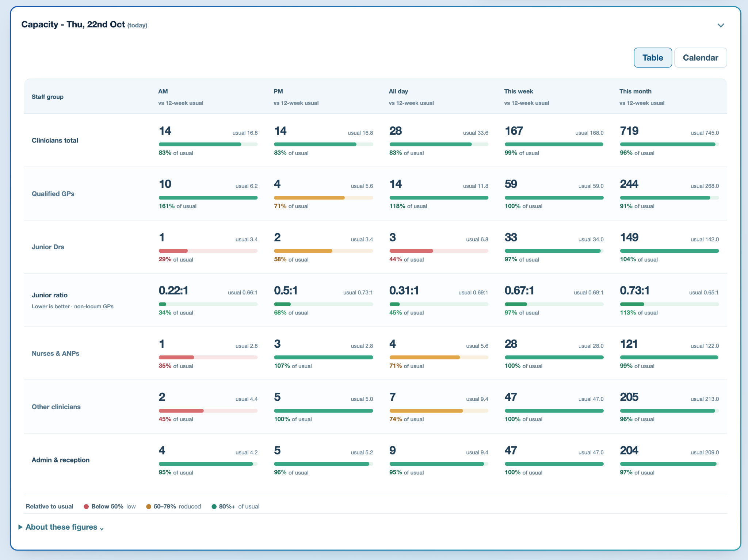Collapse the Capacity panel with the chevron
Screen dimensions: 748x560
721,25
